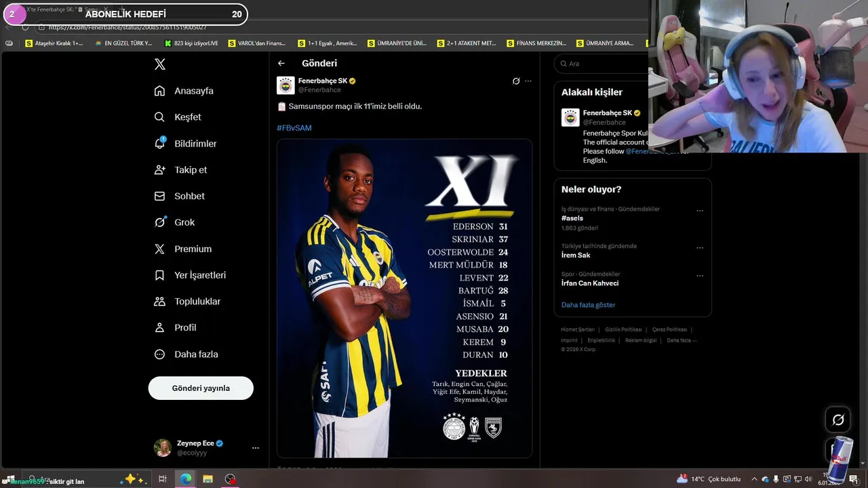This screenshot has width=868, height=488.
Task: Open Keşfet search page
Action: pos(178,117)
